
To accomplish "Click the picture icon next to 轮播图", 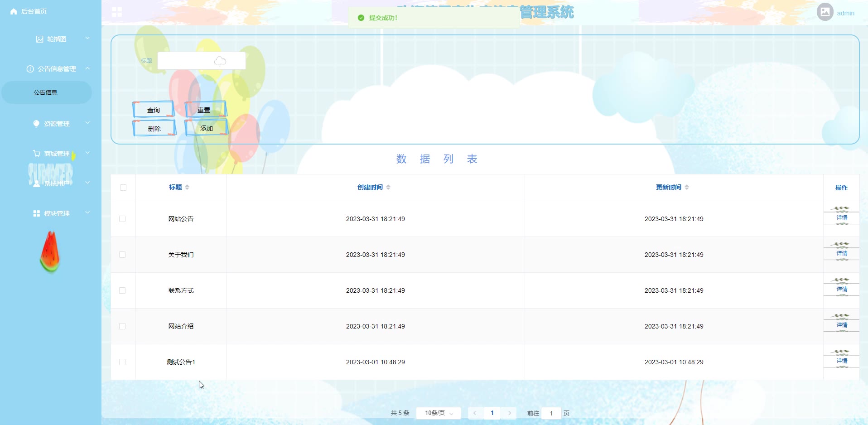I will [x=40, y=39].
